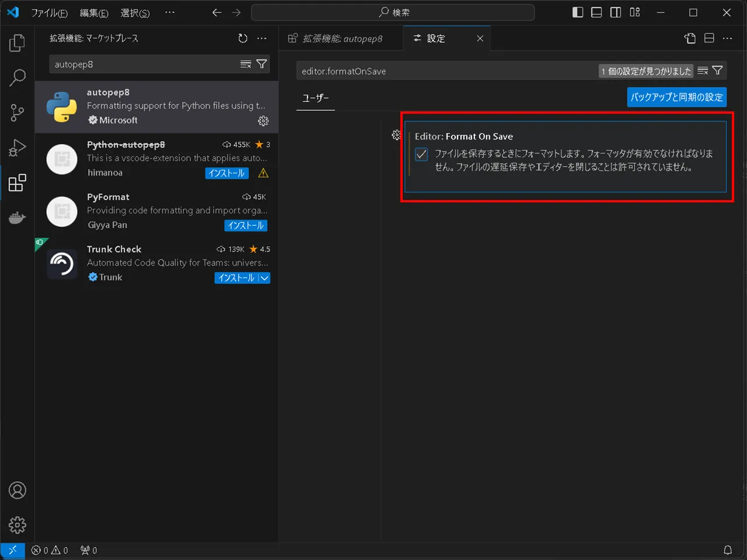
Task: Open the Accounts menu icon
Action: 18,491
